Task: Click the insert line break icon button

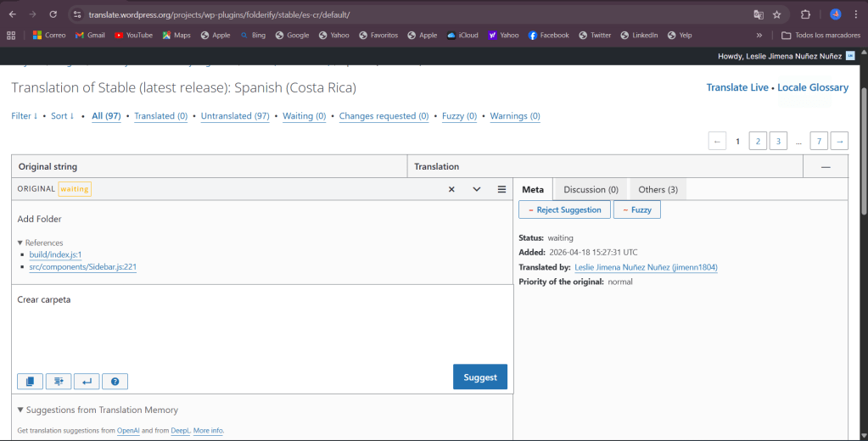Action: [x=86, y=382]
